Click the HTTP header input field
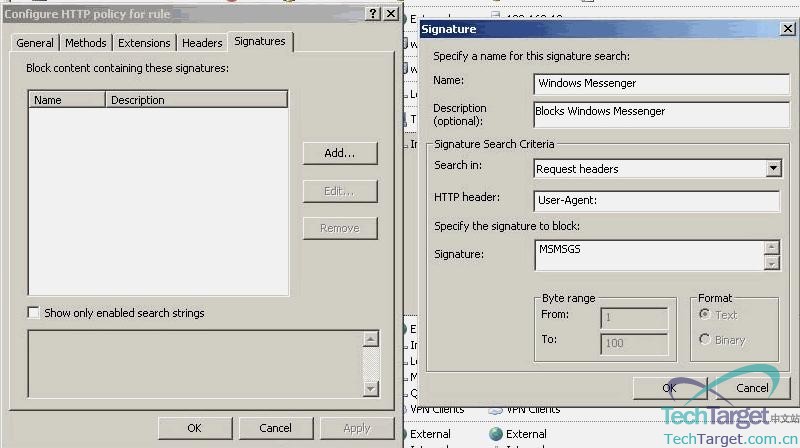 coord(656,202)
